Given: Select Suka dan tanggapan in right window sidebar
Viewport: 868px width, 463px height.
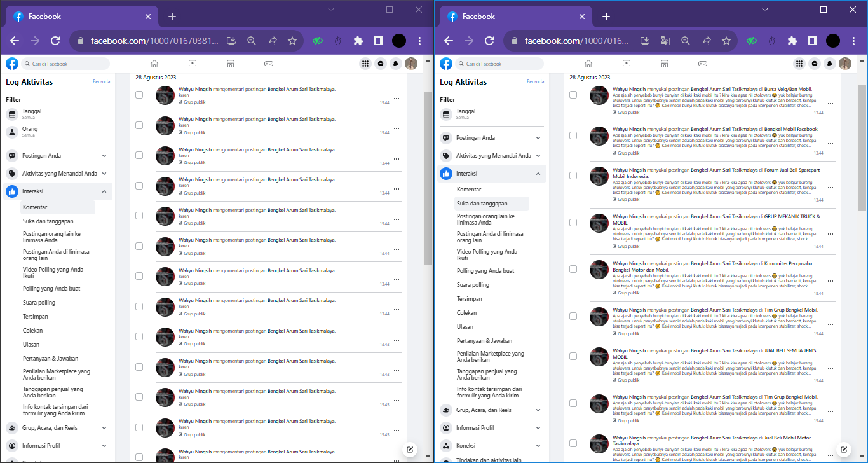Looking at the screenshot, I should [491, 204].
